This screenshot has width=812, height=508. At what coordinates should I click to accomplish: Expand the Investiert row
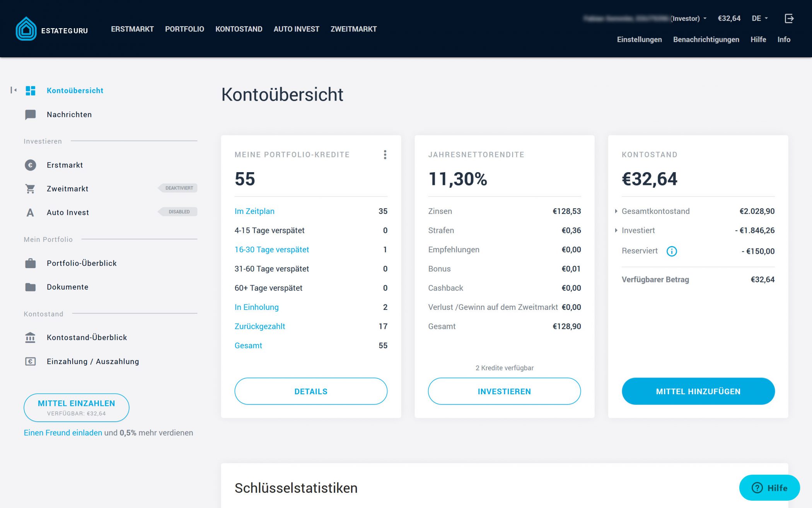[x=616, y=230]
